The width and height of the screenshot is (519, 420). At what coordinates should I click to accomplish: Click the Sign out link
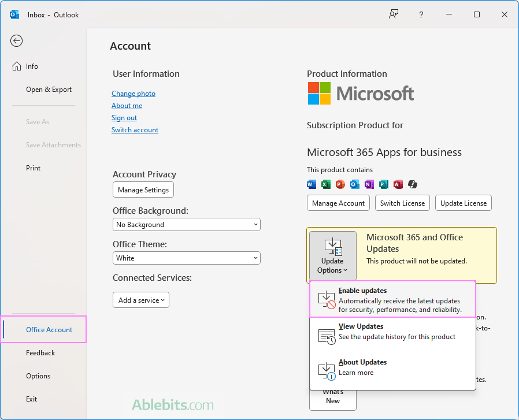(124, 118)
